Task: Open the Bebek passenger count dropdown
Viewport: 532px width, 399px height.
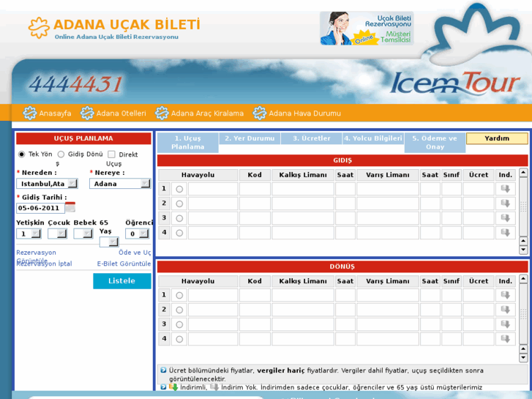Action: click(x=83, y=234)
